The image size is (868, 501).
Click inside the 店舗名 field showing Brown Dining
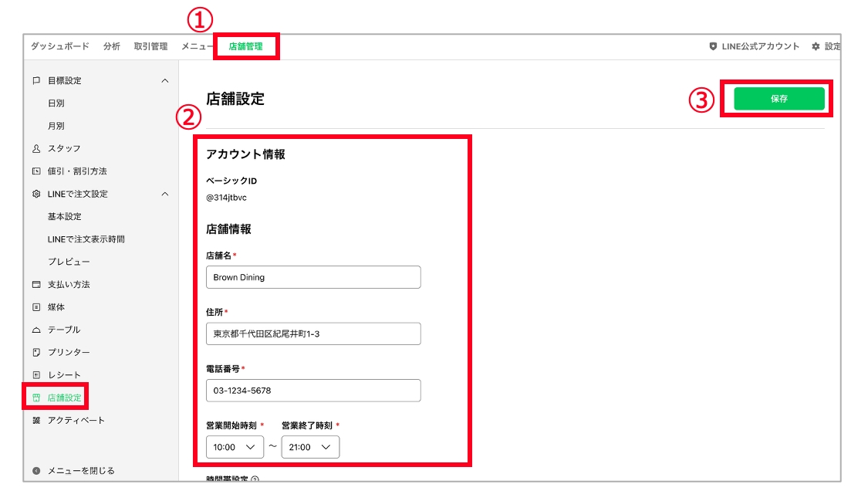[x=312, y=276]
